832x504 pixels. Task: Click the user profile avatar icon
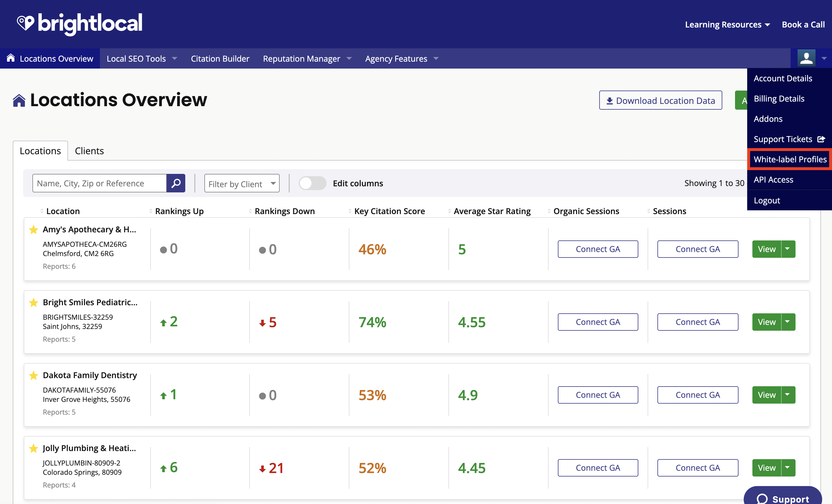coord(806,58)
